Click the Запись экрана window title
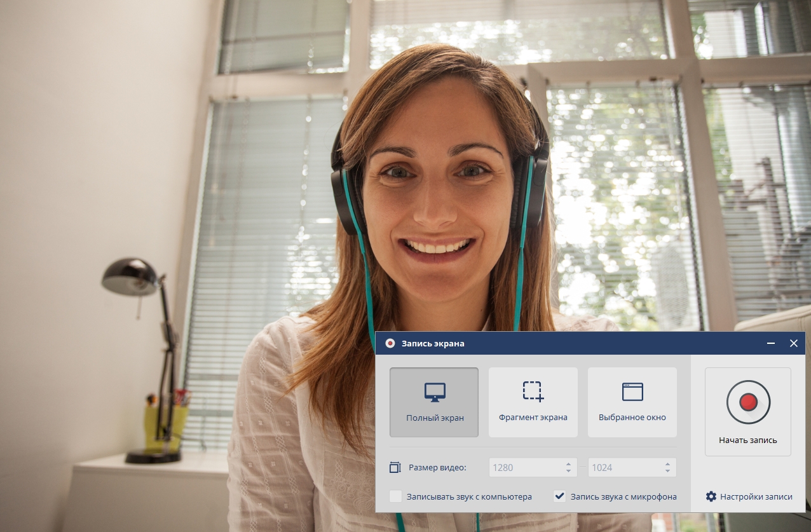Viewport: 811px width, 532px height. pyautogui.click(x=433, y=343)
